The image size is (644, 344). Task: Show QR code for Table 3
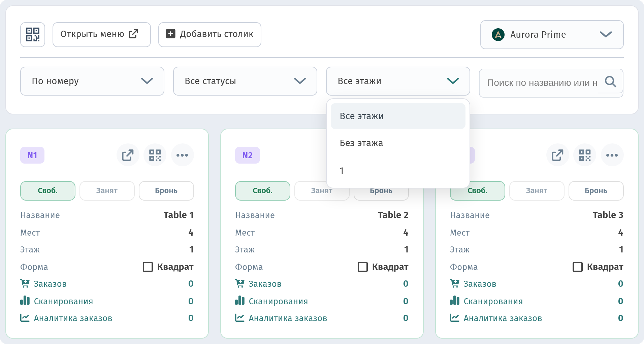click(585, 155)
